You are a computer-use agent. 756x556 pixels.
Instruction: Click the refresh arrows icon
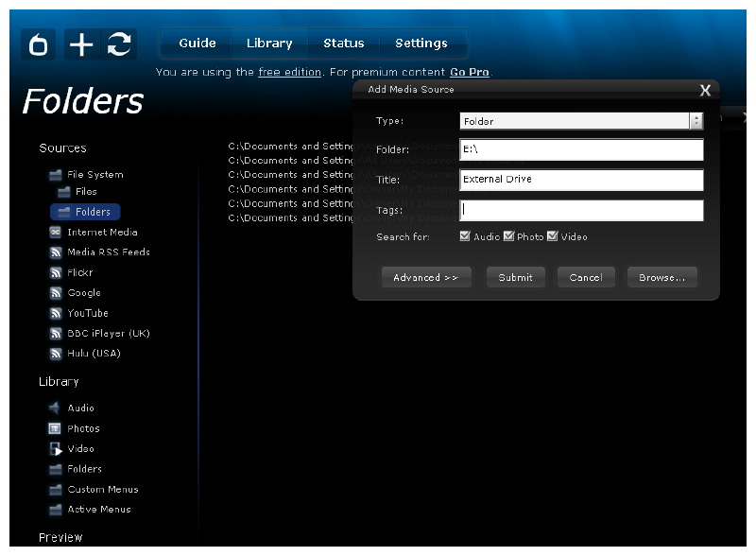[119, 44]
